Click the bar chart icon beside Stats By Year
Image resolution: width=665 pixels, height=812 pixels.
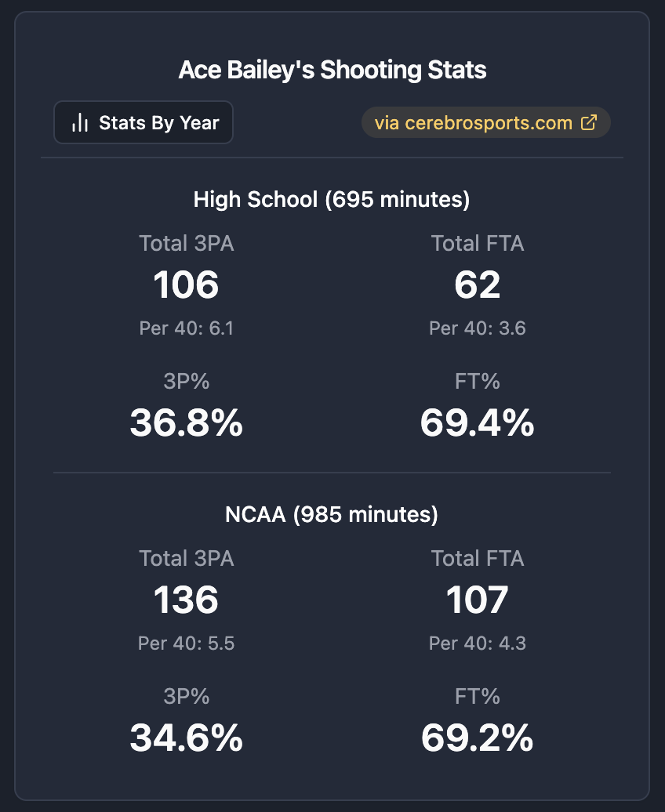79,123
